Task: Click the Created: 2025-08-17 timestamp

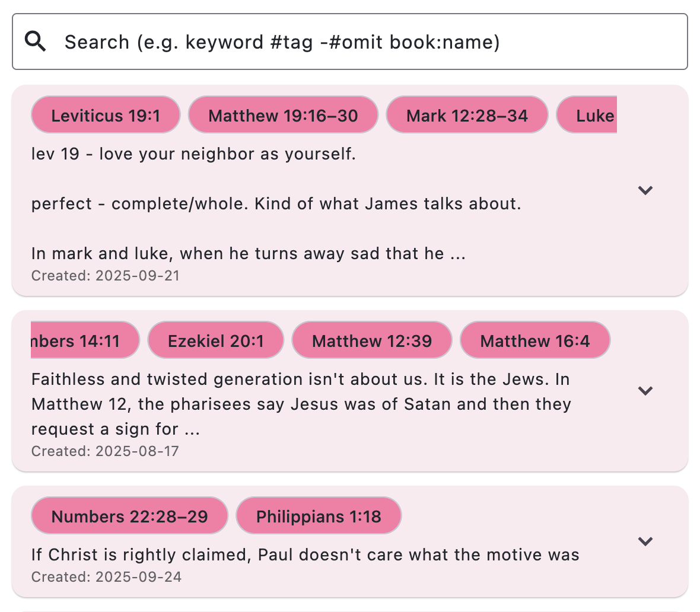Action: click(106, 451)
